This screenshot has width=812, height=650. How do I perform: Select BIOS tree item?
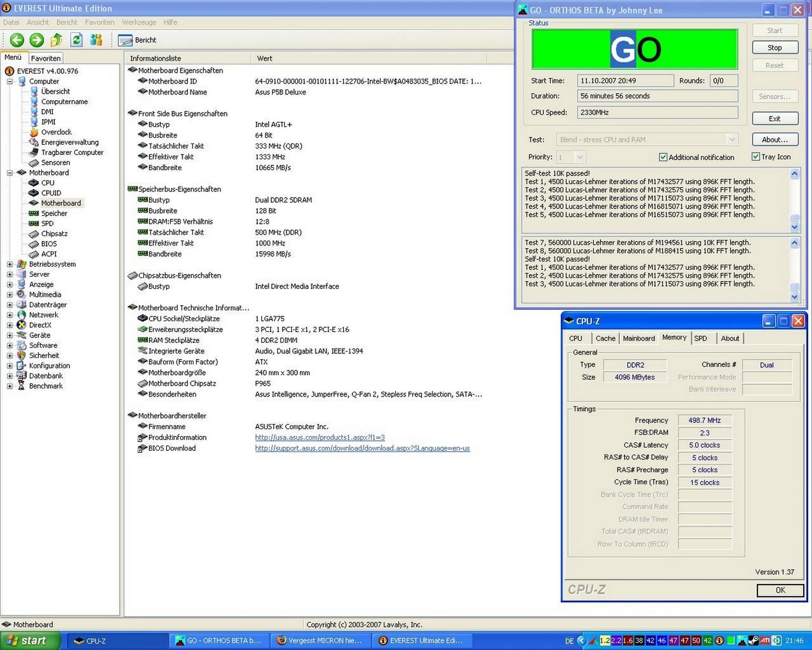point(49,244)
